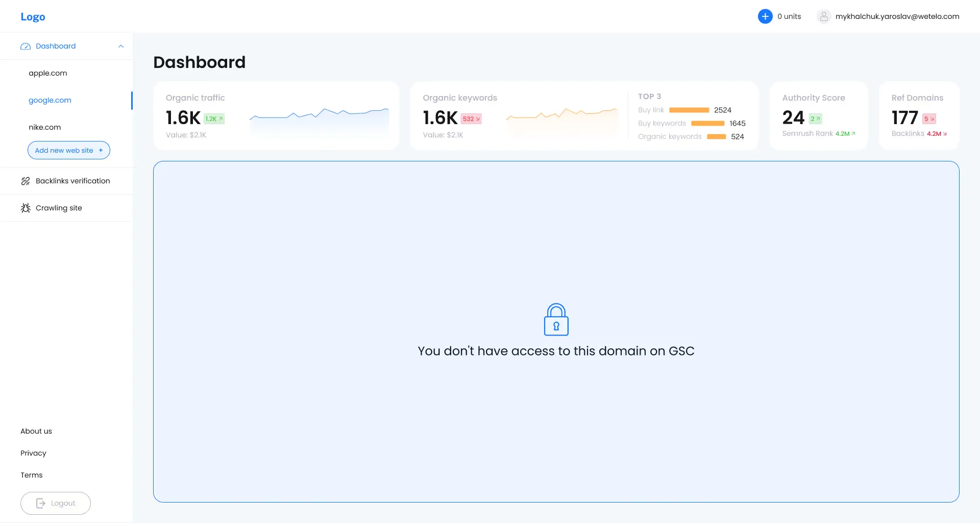Image resolution: width=980 pixels, height=523 pixels.
Task: Open the user avatar profile icon
Action: click(x=823, y=16)
